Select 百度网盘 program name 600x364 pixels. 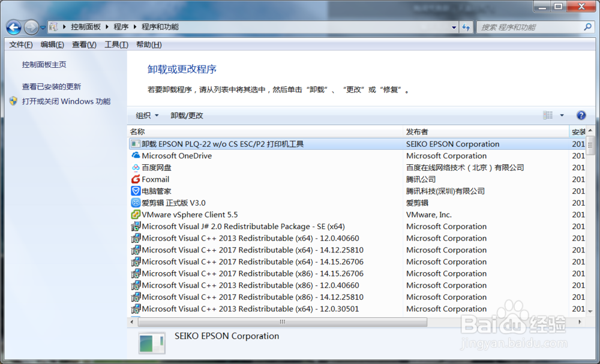click(x=157, y=167)
